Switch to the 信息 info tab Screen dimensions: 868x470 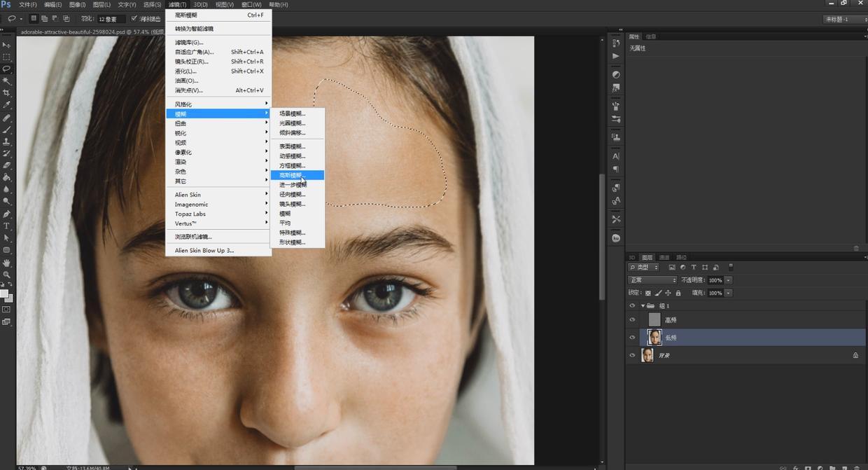click(x=651, y=36)
